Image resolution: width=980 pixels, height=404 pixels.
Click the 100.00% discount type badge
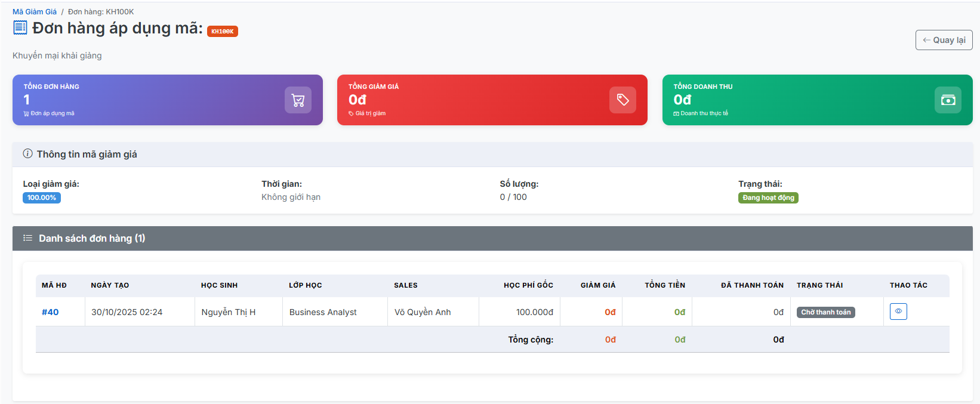point(42,198)
